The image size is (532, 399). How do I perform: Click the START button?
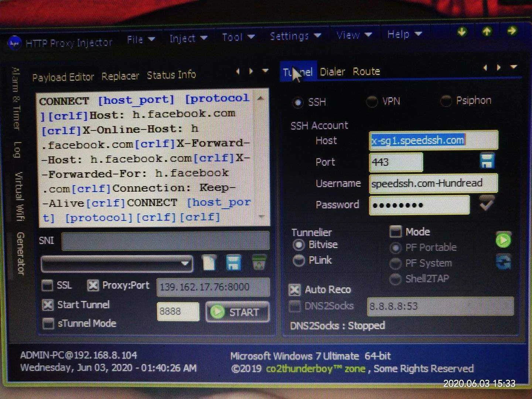click(238, 312)
